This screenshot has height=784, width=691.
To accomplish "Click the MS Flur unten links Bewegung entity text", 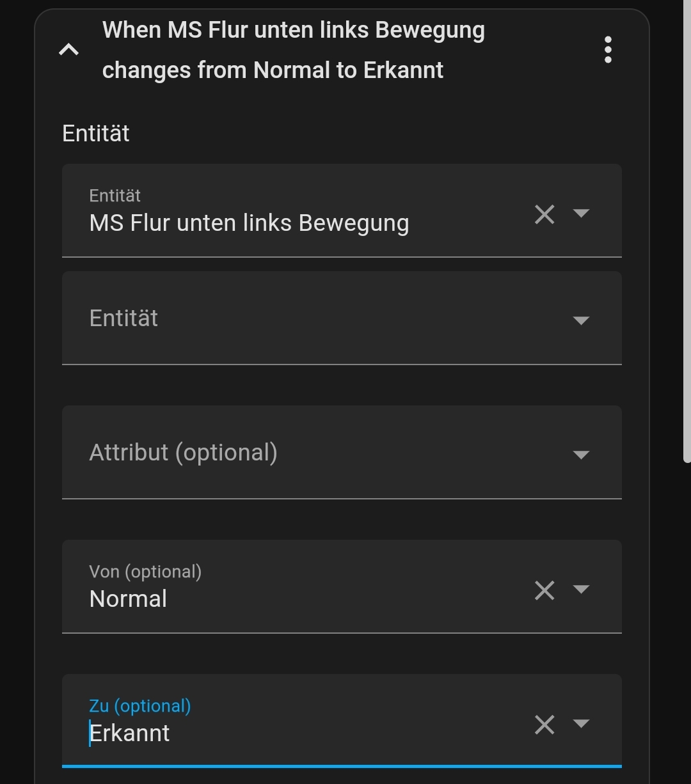I will pos(249,223).
